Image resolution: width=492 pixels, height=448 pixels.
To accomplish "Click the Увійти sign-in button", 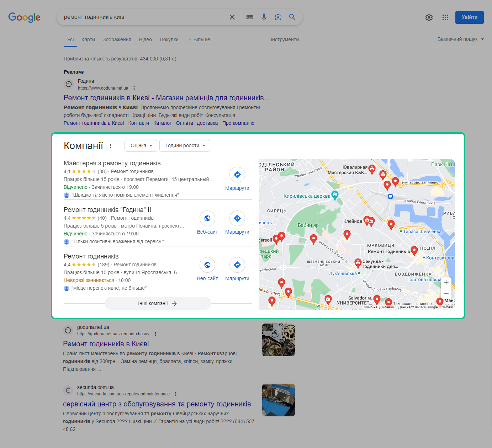I will coord(470,17).
